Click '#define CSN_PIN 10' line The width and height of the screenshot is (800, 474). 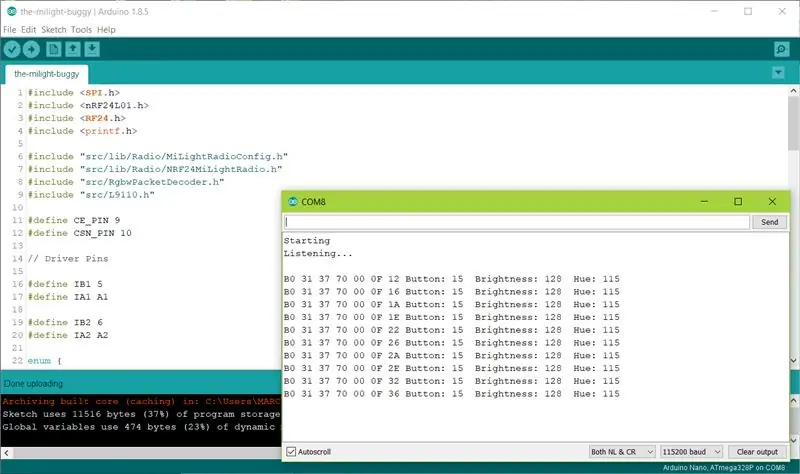coord(80,233)
